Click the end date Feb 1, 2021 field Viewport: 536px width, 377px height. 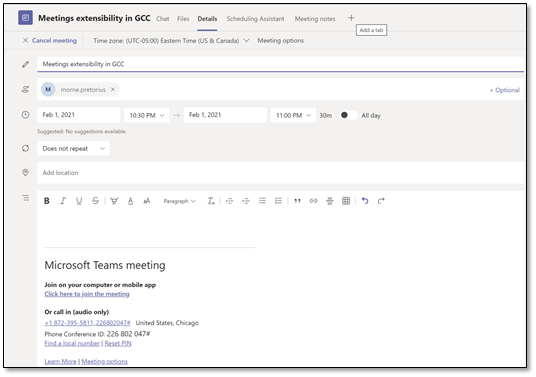[x=225, y=115]
